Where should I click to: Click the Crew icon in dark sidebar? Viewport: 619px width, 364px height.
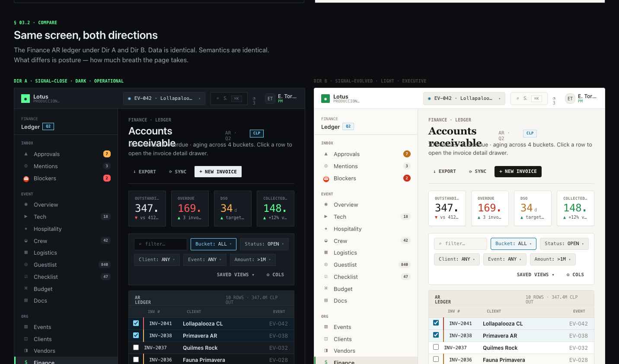click(26, 241)
